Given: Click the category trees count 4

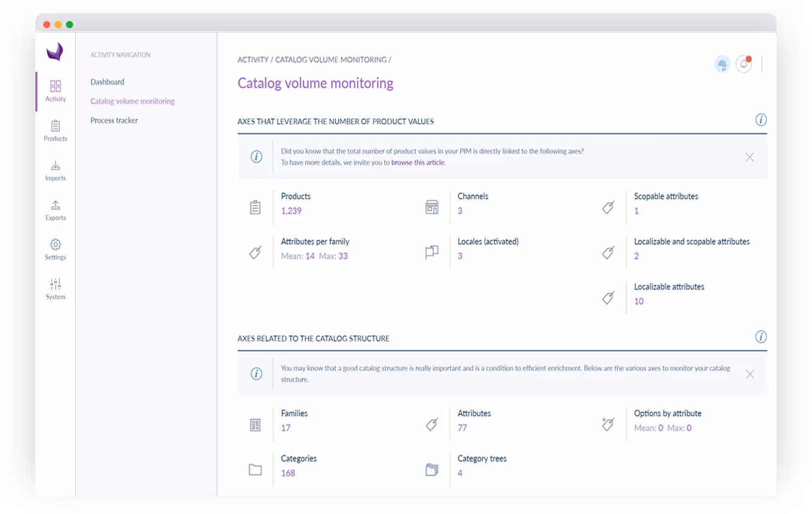Looking at the screenshot, I should [x=460, y=473].
